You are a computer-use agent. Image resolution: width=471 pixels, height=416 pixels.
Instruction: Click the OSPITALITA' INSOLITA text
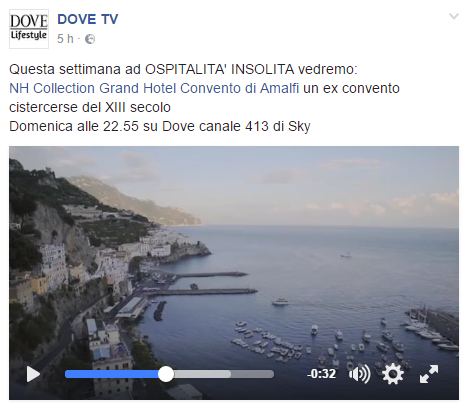tap(219, 69)
